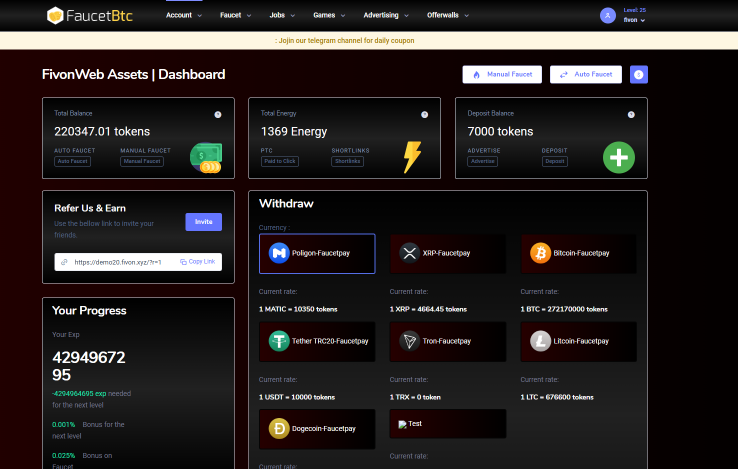Click the green money balance icon
Viewport: 738px width, 469px height.
click(206, 157)
